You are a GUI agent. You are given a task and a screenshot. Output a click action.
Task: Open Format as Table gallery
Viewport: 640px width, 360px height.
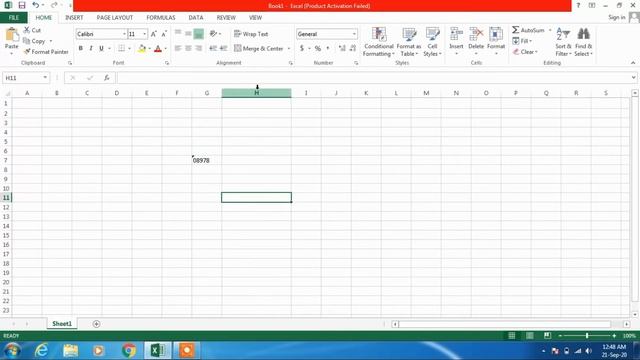[409, 42]
